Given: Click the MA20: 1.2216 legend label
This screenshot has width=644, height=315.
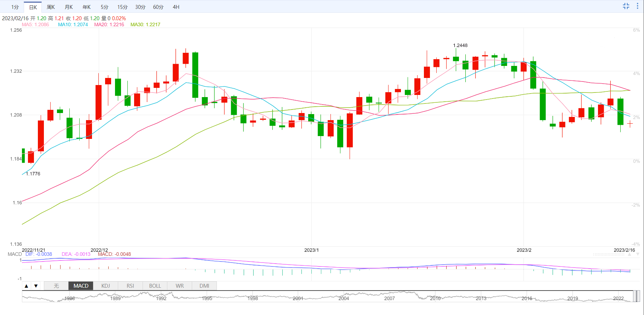Looking at the screenshot, I should tap(109, 24).
